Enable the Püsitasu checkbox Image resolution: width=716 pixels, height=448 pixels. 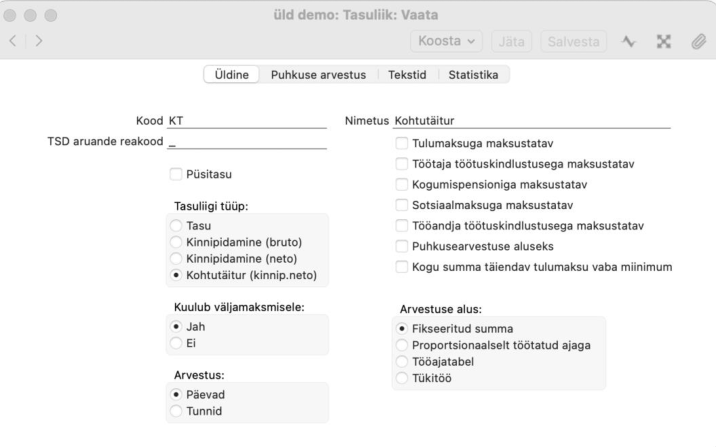click(x=176, y=174)
